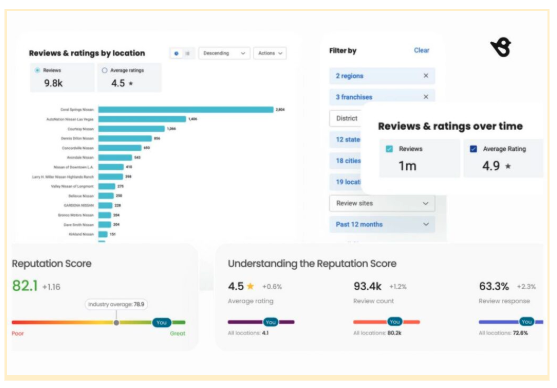557x388 pixels.
Task: Click You marker on Average rating bar
Action: (x=271, y=322)
